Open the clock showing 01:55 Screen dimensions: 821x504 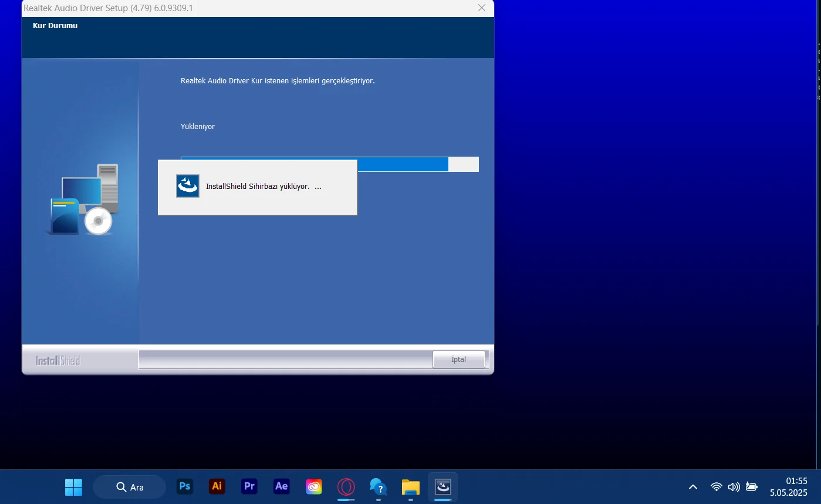click(797, 481)
